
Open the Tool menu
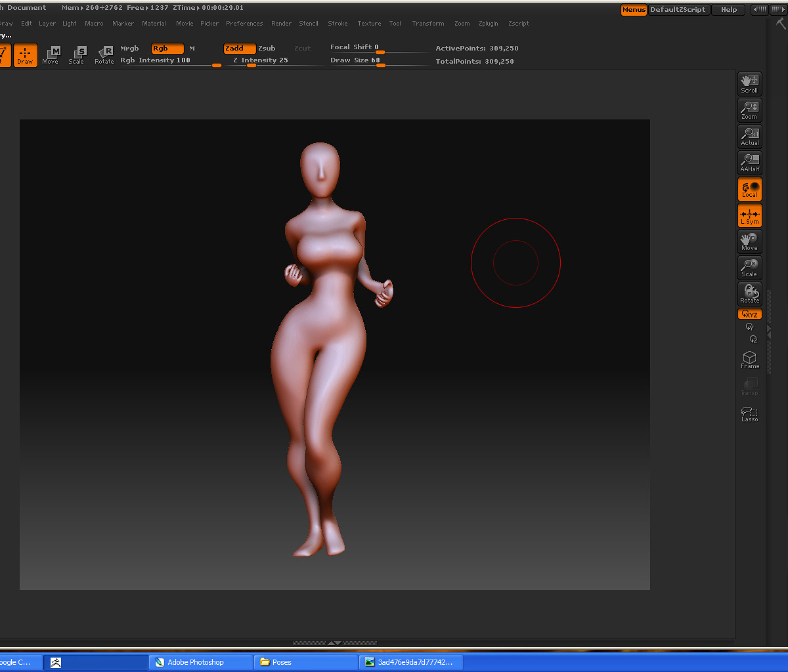(x=395, y=24)
